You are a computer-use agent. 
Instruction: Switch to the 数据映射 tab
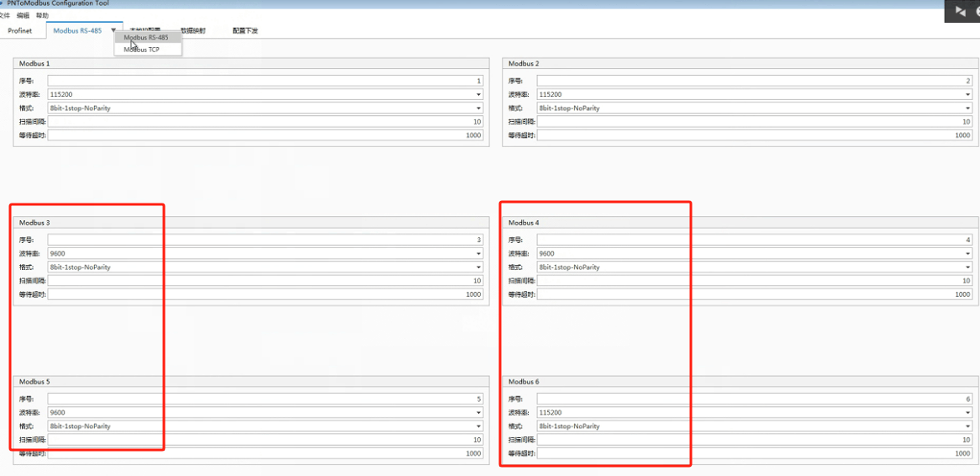192,31
